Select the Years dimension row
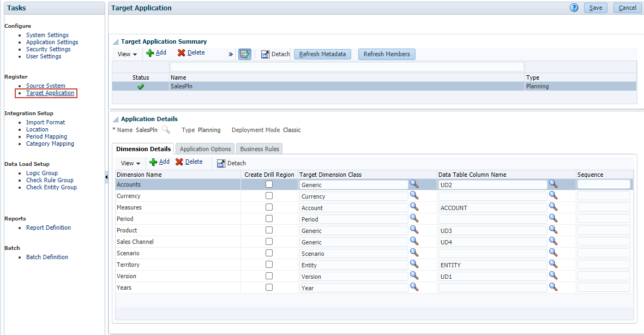 [374, 288]
